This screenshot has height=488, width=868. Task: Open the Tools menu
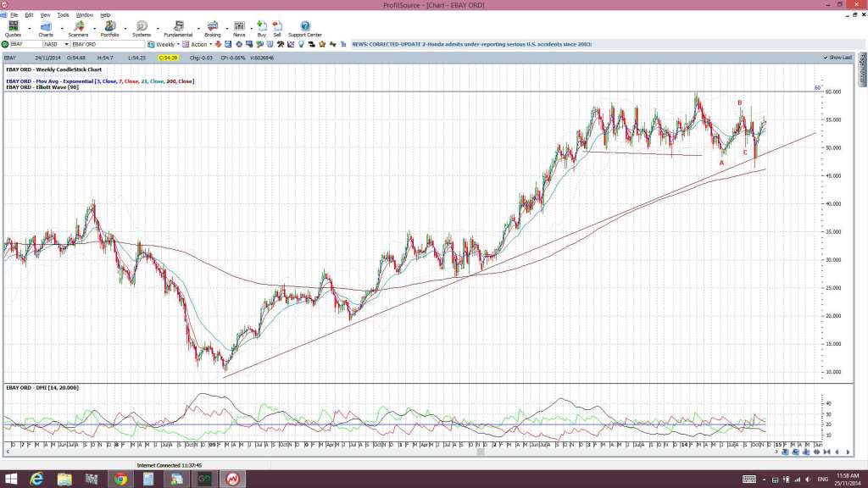point(63,15)
